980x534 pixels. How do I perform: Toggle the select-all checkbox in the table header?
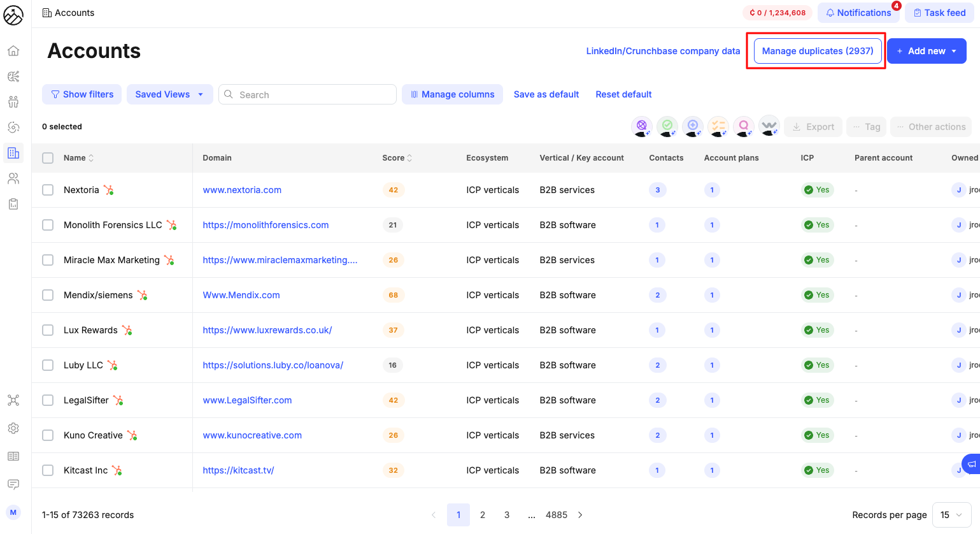point(47,157)
